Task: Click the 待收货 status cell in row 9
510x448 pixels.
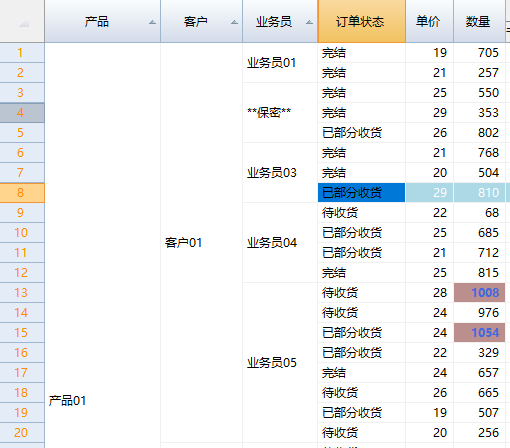Action: (x=362, y=213)
